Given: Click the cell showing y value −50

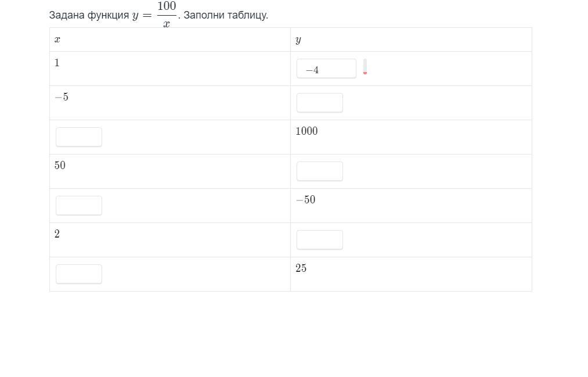Looking at the screenshot, I should (411, 206).
